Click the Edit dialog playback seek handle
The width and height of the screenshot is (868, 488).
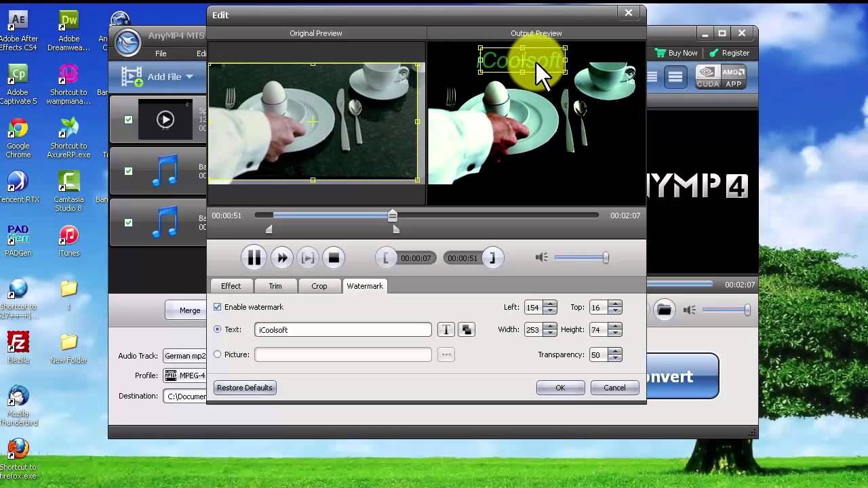tap(392, 216)
